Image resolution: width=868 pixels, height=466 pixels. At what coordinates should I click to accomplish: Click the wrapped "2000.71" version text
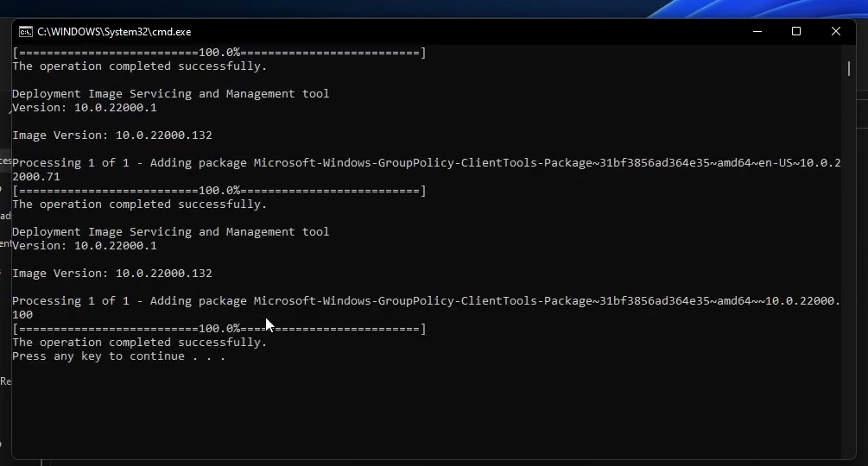[x=35, y=177]
